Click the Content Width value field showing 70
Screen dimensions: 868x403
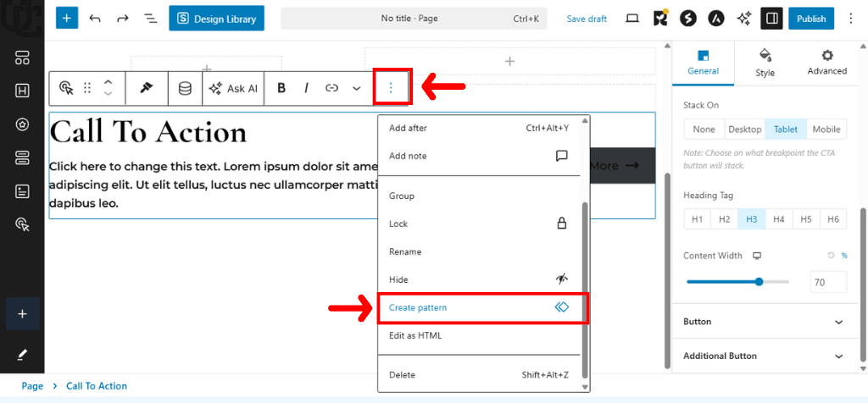click(x=828, y=282)
